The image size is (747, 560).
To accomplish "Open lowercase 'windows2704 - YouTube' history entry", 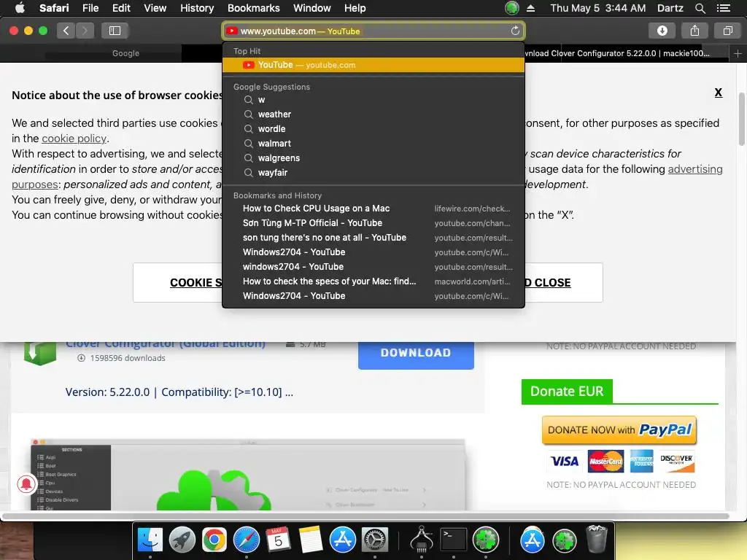I will coord(373,267).
